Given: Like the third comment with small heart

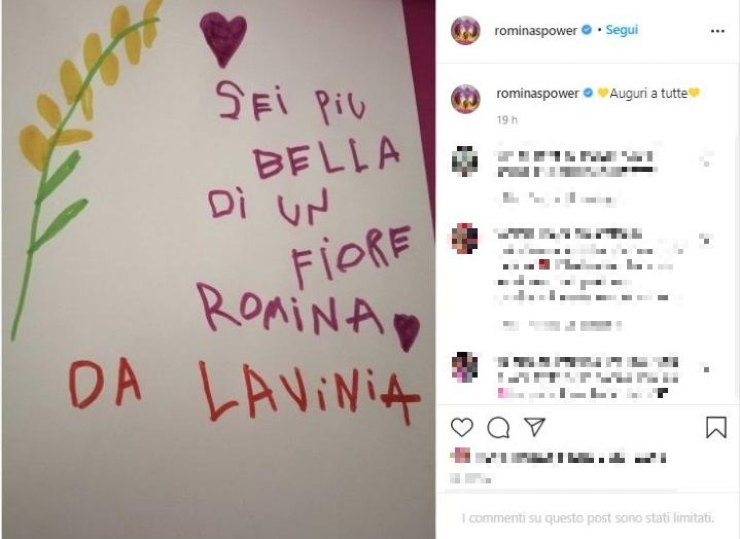Looking at the screenshot, I should pyautogui.click(x=706, y=369).
